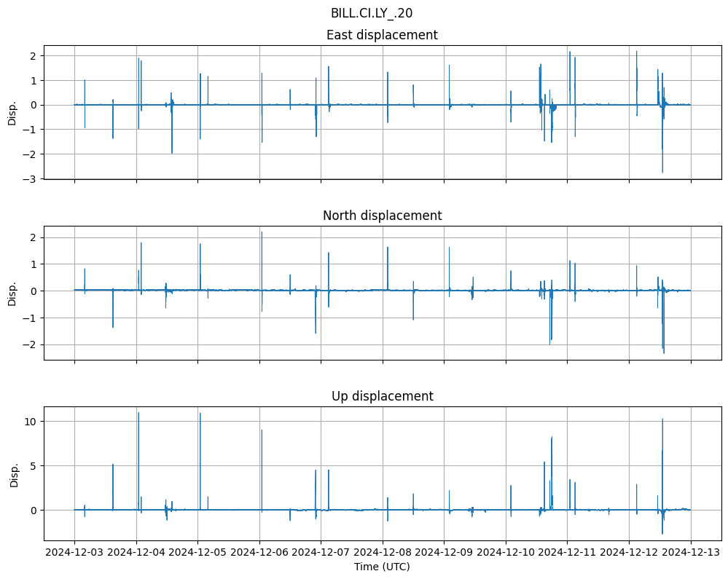This screenshot has height=579, width=728.
Task: Click the East plot's Disp. y-axis label
Action: (12, 112)
